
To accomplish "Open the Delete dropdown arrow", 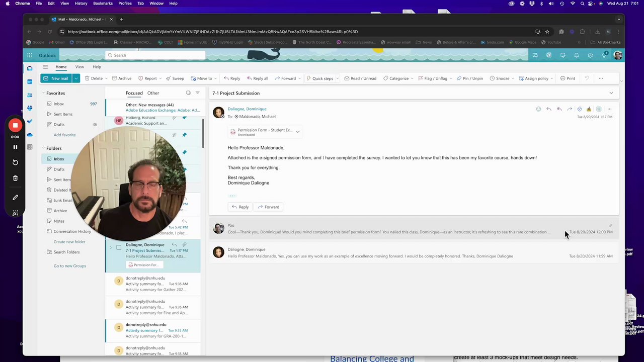I will click(x=106, y=78).
